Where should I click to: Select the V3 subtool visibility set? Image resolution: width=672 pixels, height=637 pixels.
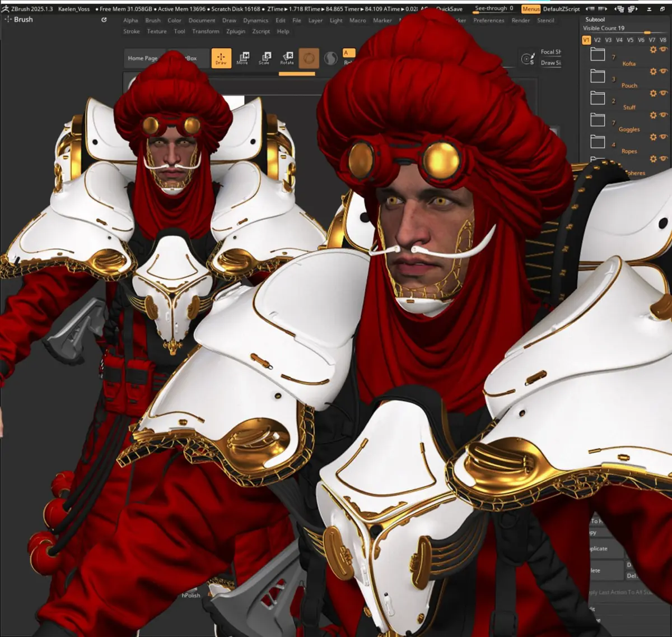pyautogui.click(x=608, y=40)
